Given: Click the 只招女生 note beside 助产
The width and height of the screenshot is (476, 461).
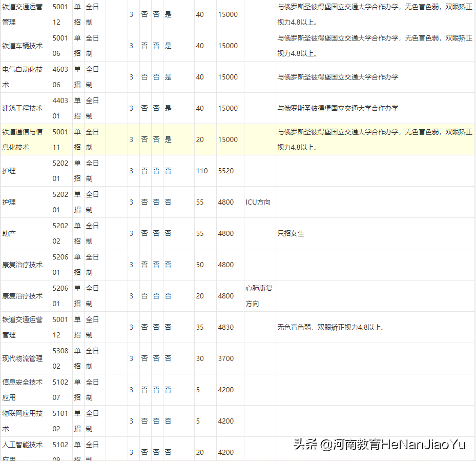Looking at the screenshot, I should click(x=290, y=233).
